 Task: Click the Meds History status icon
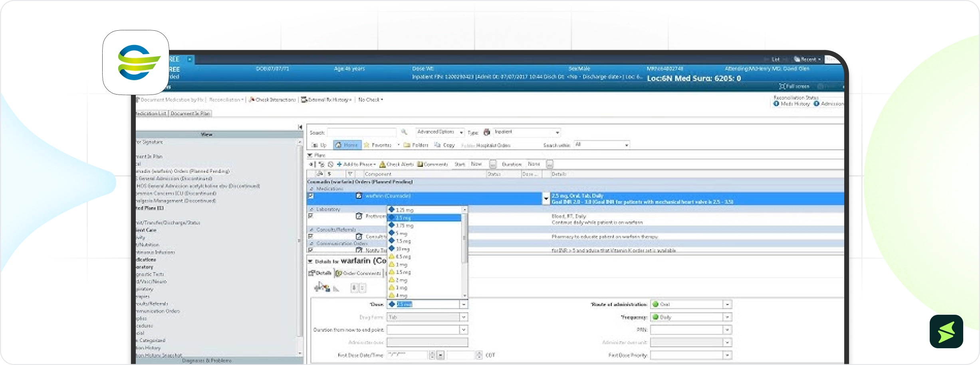776,104
